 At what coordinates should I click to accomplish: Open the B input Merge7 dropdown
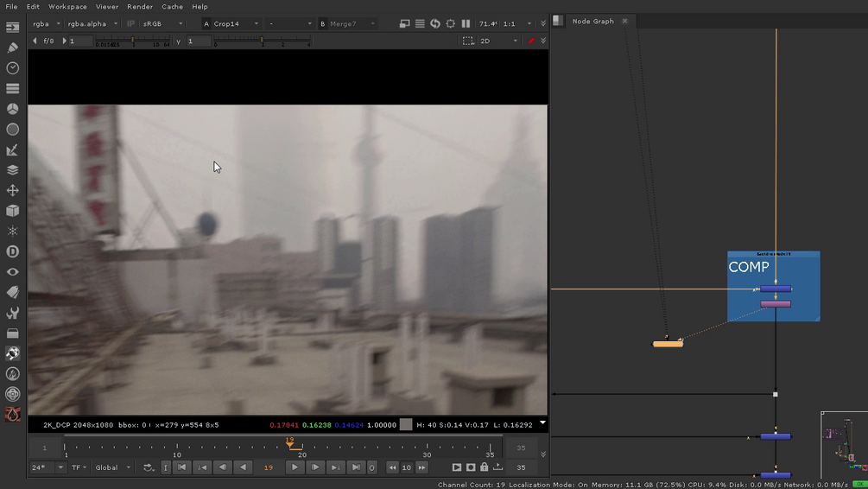pos(352,24)
